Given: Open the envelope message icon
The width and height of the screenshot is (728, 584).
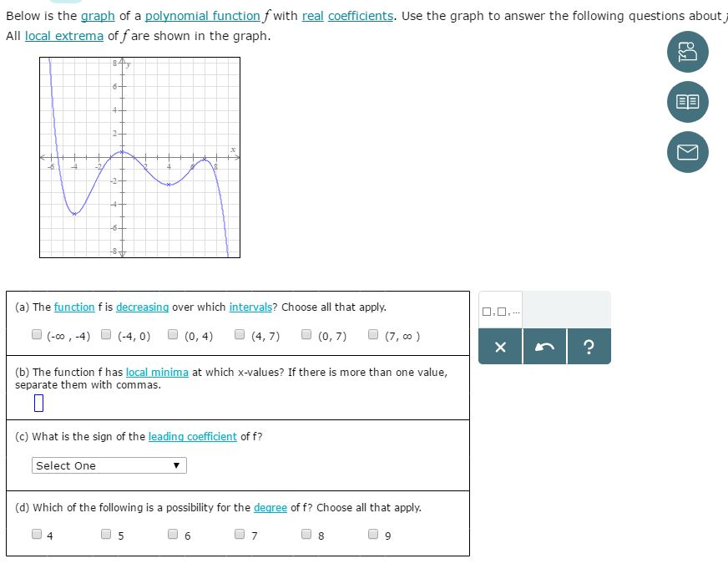Looking at the screenshot, I should tap(686, 152).
